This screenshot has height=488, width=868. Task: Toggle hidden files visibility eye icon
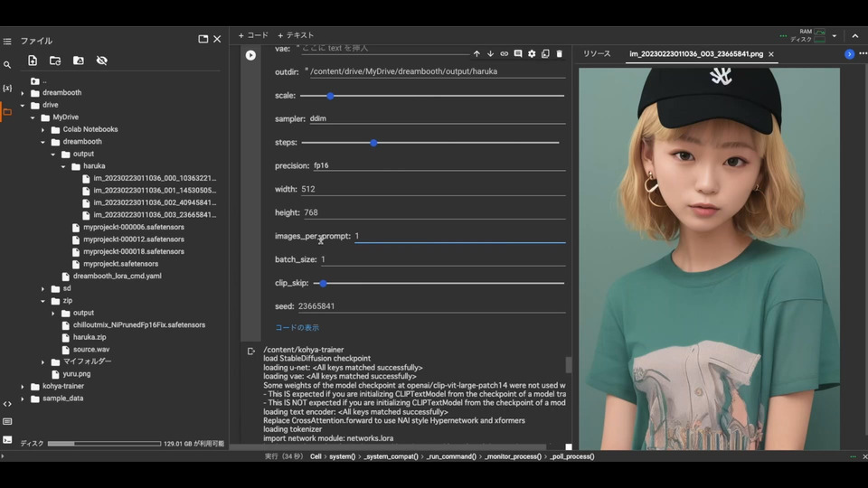pos(101,61)
